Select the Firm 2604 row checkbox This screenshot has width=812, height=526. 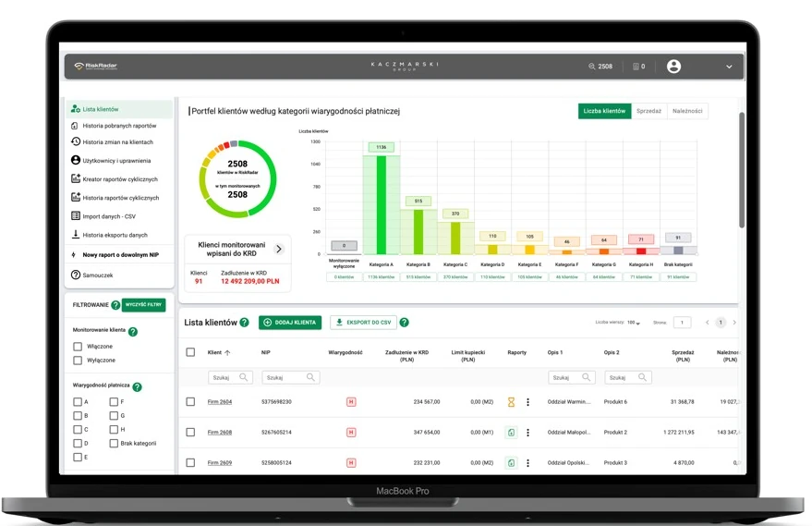point(190,401)
